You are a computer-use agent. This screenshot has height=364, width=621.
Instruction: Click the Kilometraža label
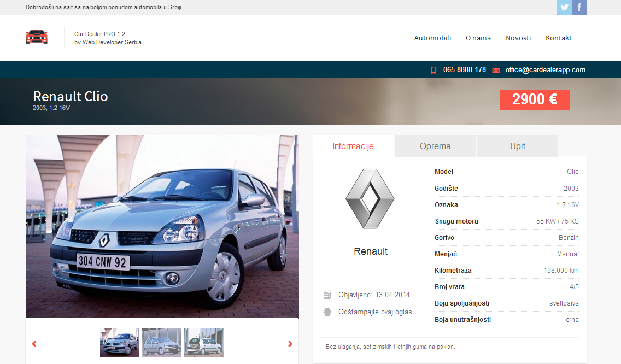click(453, 271)
